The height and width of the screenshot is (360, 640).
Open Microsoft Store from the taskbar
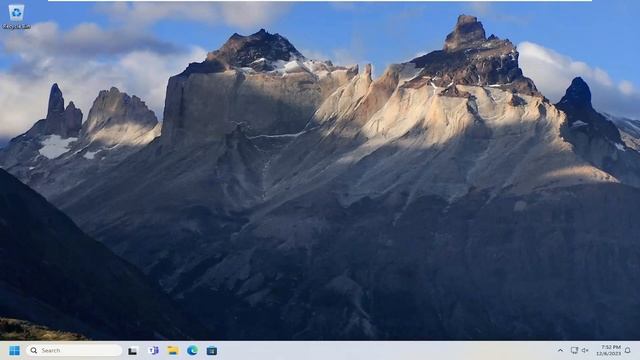211,350
